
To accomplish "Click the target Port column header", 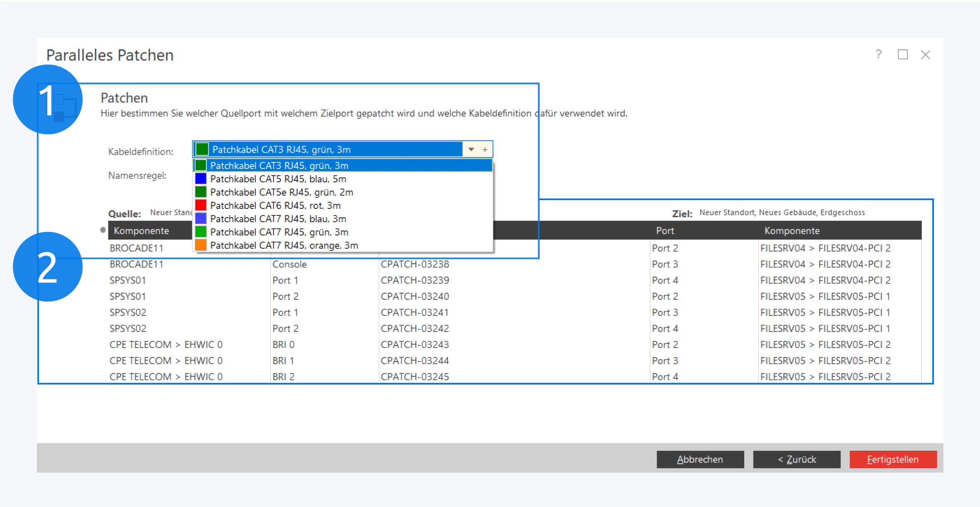I will coord(665,230).
